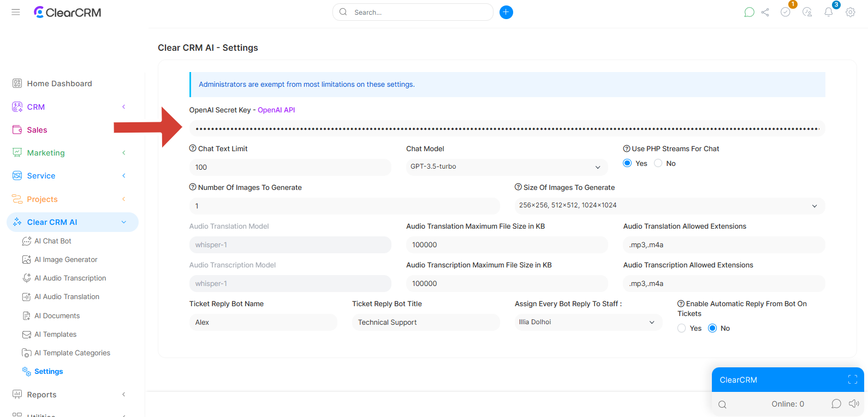Expand the CRM sidebar menu chevron
The image size is (868, 417).
click(124, 107)
